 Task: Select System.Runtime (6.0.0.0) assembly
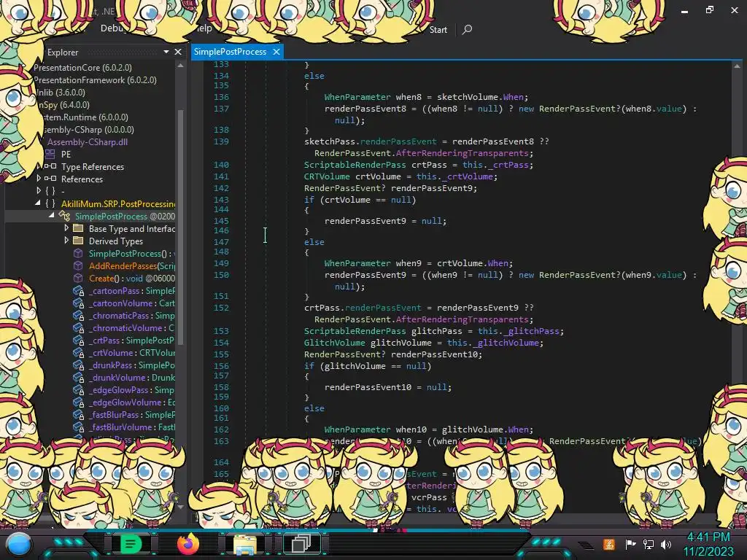[86, 117]
